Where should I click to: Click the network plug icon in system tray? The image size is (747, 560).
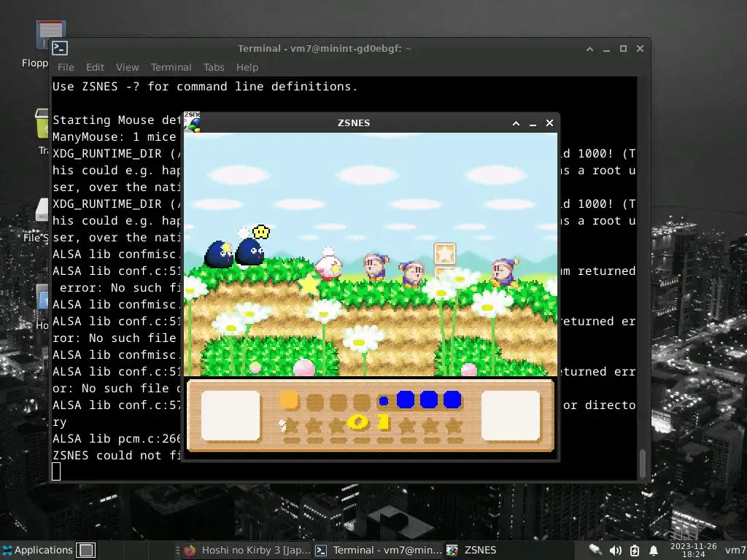point(595,550)
